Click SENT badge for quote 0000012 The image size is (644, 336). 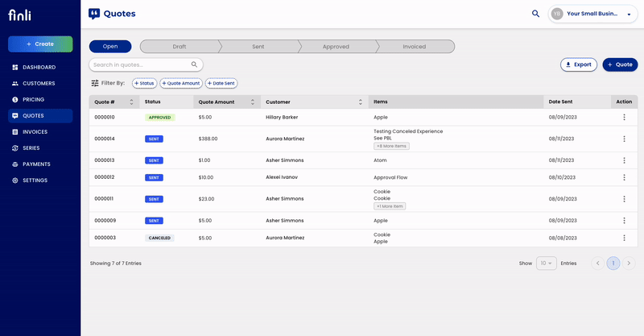[x=154, y=177]
